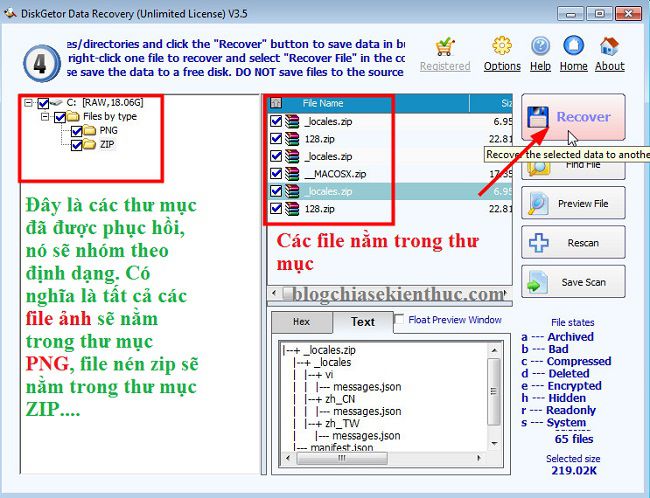
Task: Collapse the Files by type node
Action: [x=45, y=117]
